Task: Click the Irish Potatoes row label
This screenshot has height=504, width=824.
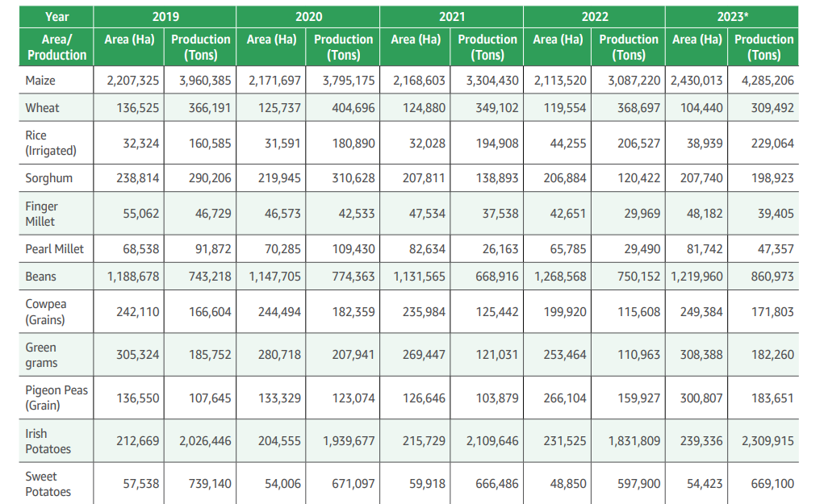Action: [x=48, y=441]
